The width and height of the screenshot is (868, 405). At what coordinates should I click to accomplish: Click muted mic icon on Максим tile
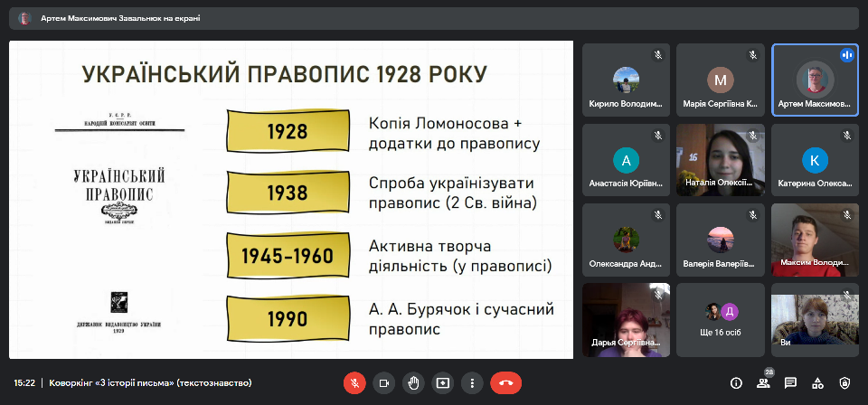tap(847, 214)
